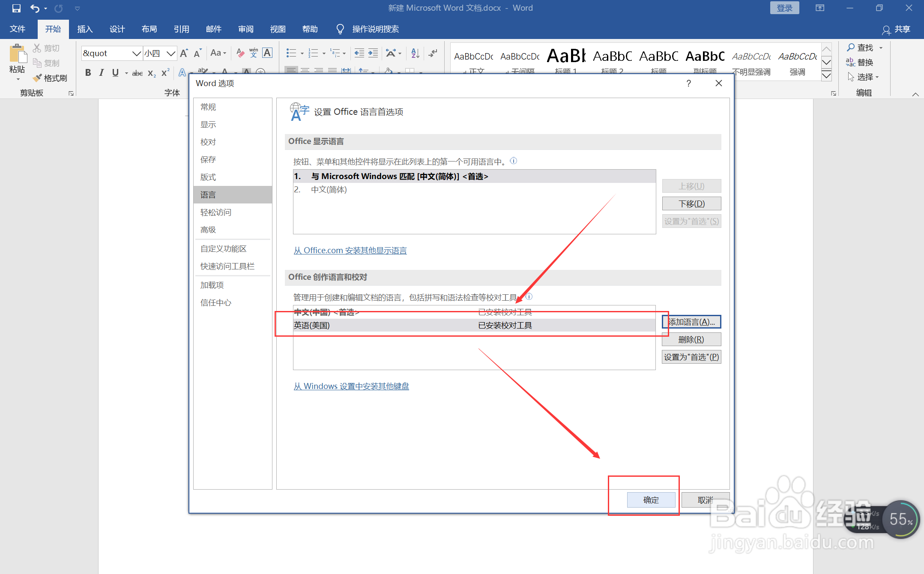
Task: Click the bullet list icon
Action: 291,53
